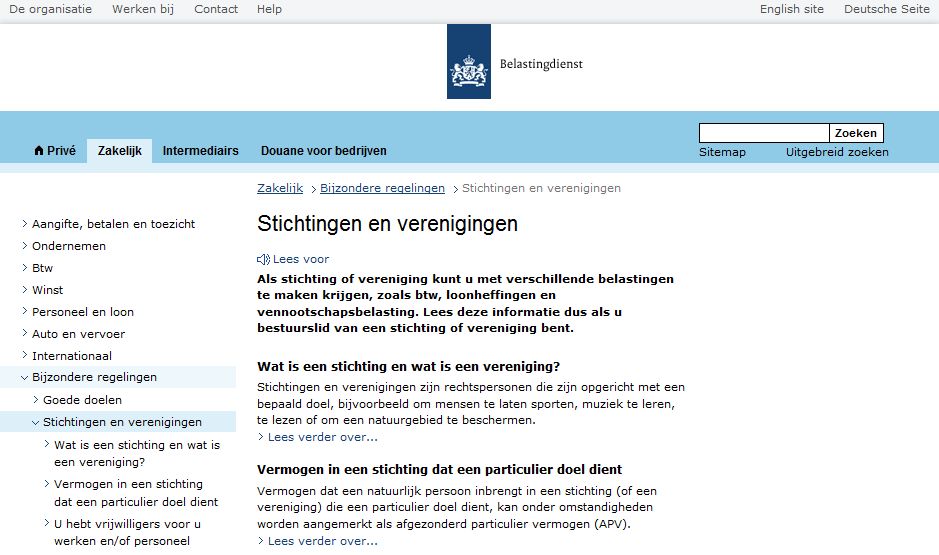Viewport: 939px width, 555px height.
Task: Go to the Contact page
Action: [x=216, y=9]
